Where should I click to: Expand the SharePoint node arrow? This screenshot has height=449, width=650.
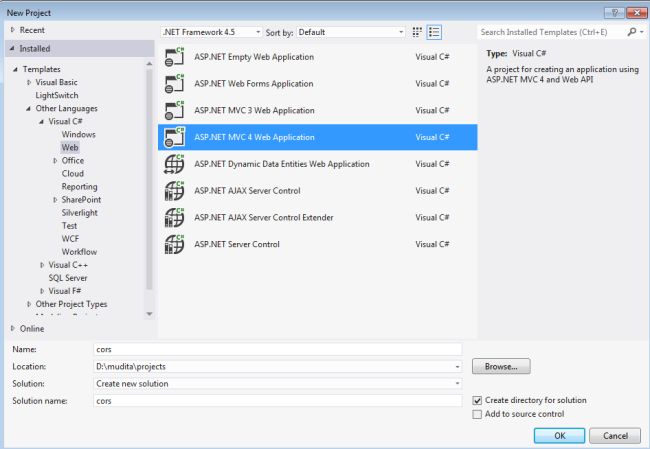pos(55,200)
